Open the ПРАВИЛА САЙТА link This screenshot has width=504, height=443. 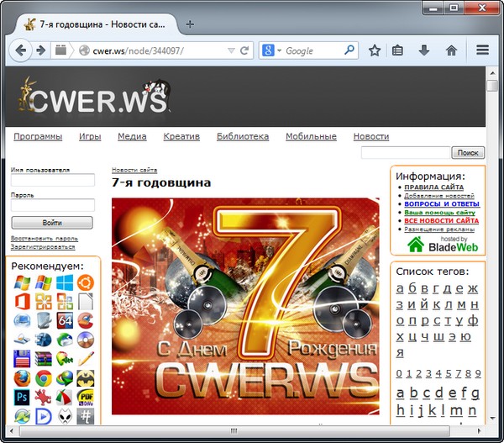[433, 187]
